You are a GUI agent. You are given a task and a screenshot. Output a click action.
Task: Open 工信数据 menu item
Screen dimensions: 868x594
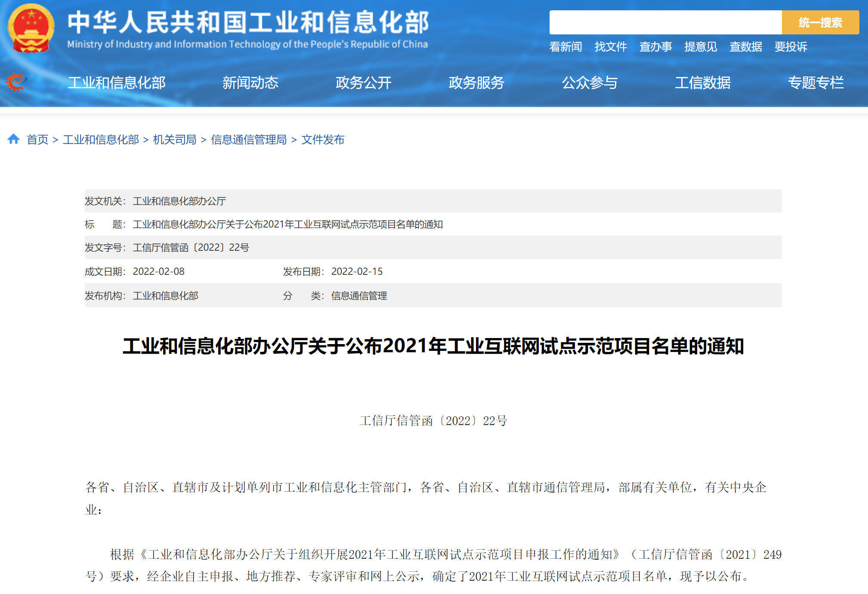(702, 83)
